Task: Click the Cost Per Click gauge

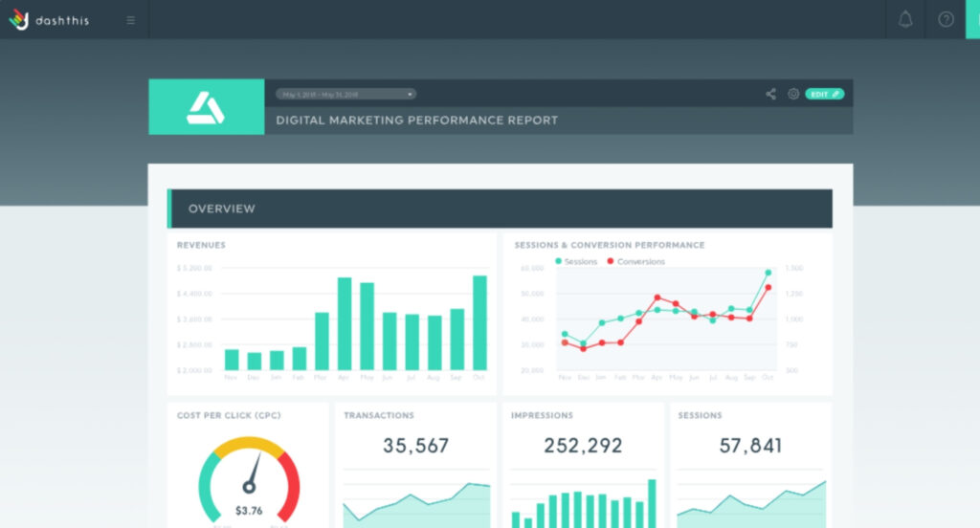Action: pyautogui.click(x=249, y=478)
